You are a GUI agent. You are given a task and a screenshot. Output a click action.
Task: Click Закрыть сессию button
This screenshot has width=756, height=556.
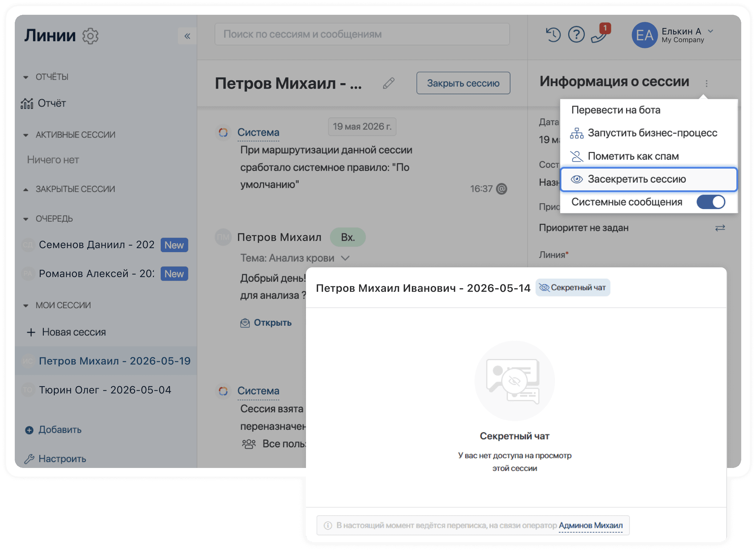[463, 83]
